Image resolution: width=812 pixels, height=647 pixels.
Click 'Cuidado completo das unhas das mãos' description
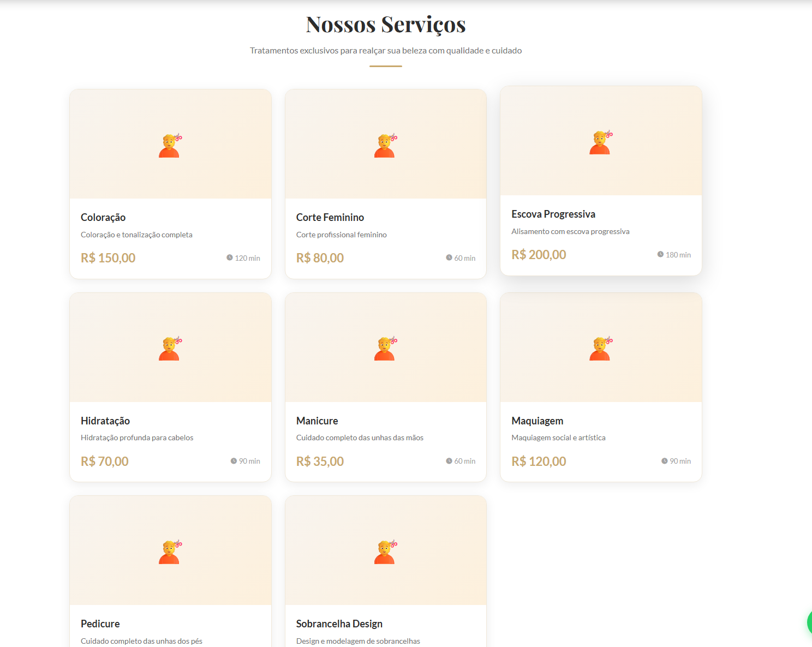(x=360, y=438)
